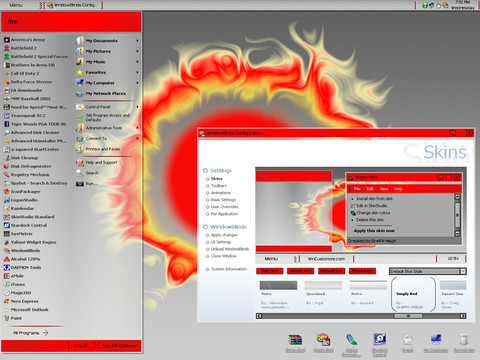This screenshot has height=360, width=480.
Task: Open the Run dialog entry
Action: pyautogui.click(x=86, y=183)
